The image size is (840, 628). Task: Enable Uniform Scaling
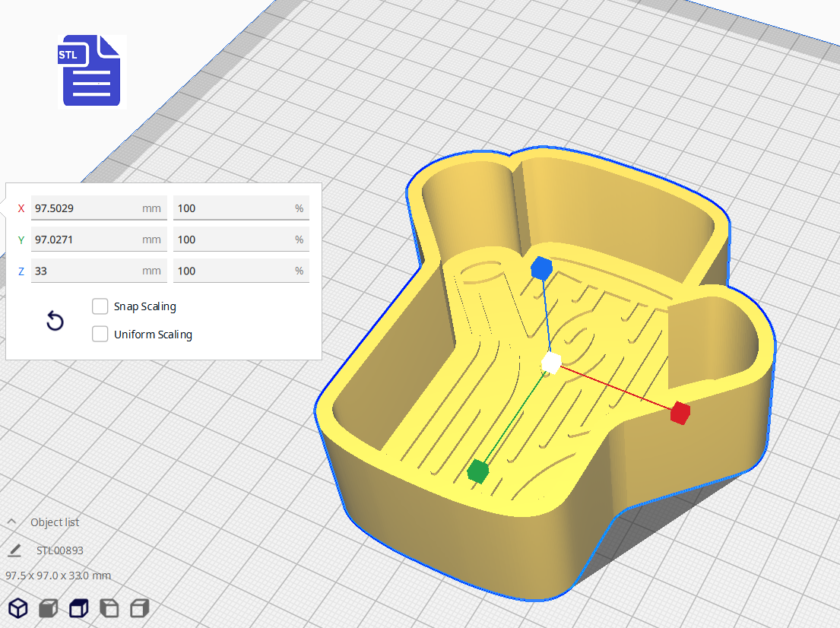(100, 334)
